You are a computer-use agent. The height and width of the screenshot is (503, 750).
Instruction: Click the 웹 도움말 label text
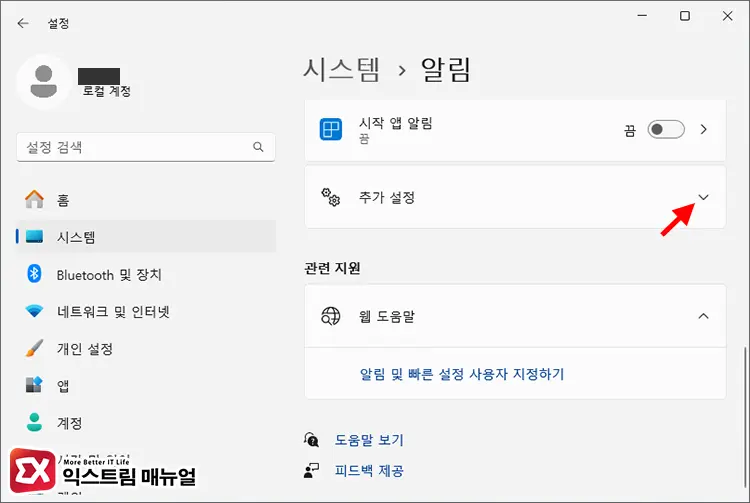click(x=387, y=316)
